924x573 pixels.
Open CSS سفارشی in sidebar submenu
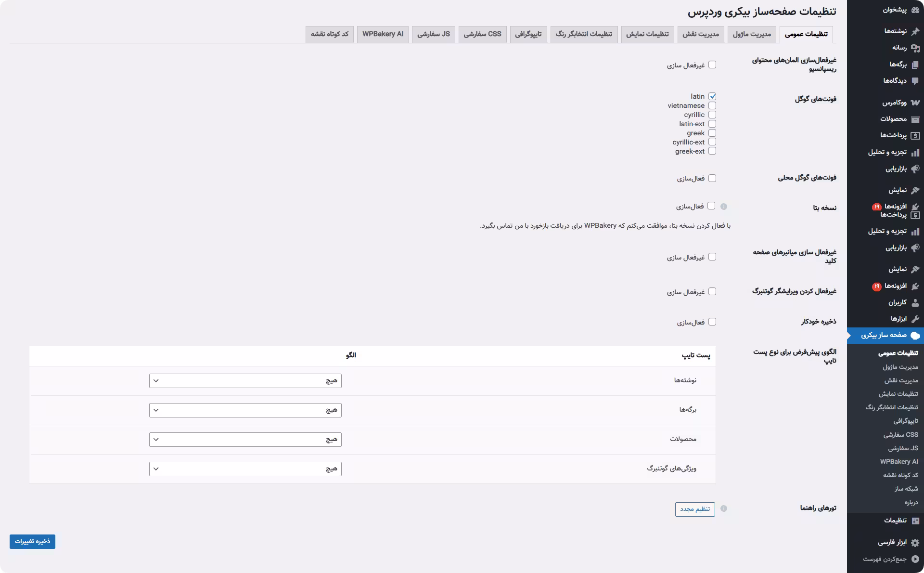(x=901, y=435)
